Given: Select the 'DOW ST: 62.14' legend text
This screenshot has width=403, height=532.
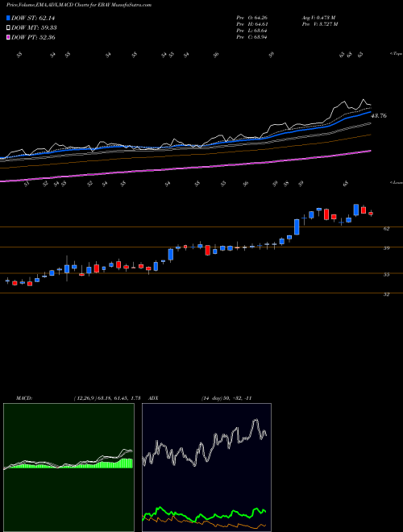Looking at the screenshot, I should (33, 18).
